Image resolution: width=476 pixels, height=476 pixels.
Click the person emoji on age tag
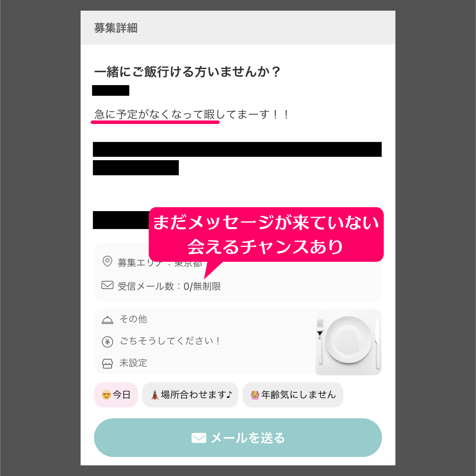tap(255, 395)
